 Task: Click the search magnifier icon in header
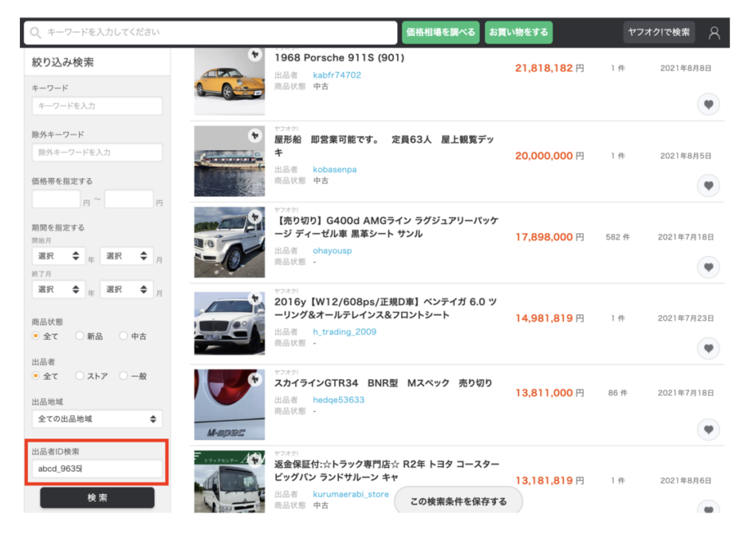tap(35, 32)
